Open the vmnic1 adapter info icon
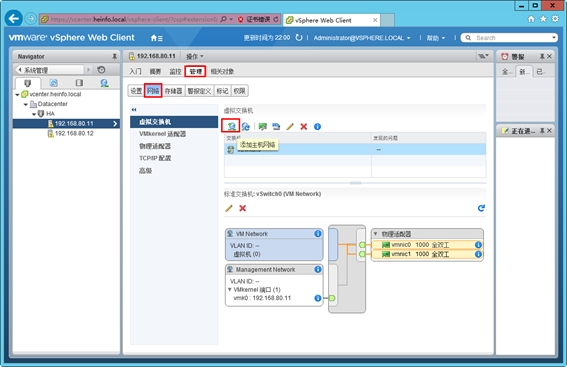Image resolution: width=567 pixels, height=367 pixels. [x=478, y=254]
